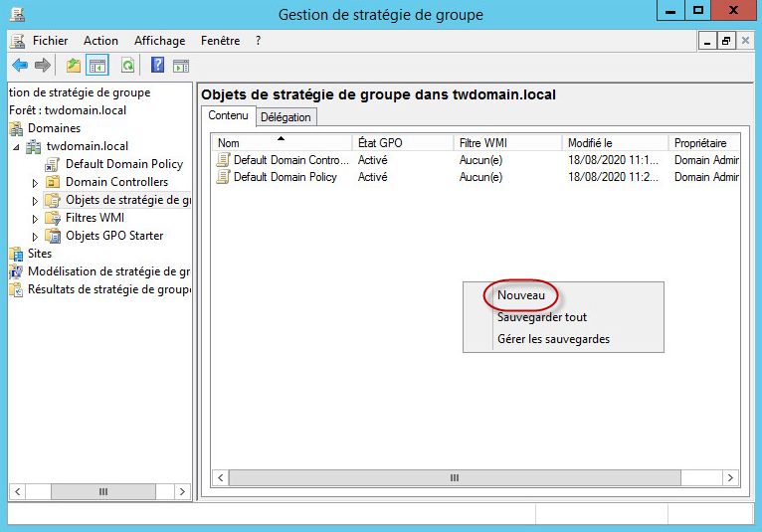Toggle the show/hide console tree icon

coord(97,66)
